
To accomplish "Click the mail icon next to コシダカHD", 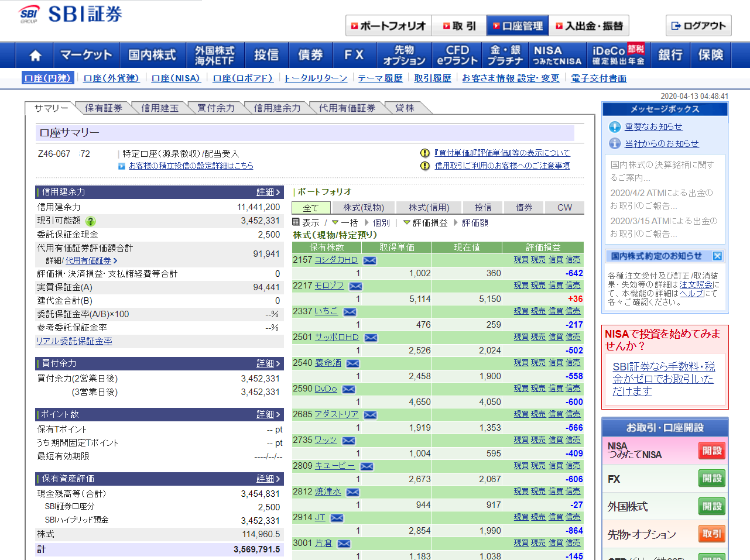I will 369,260.
